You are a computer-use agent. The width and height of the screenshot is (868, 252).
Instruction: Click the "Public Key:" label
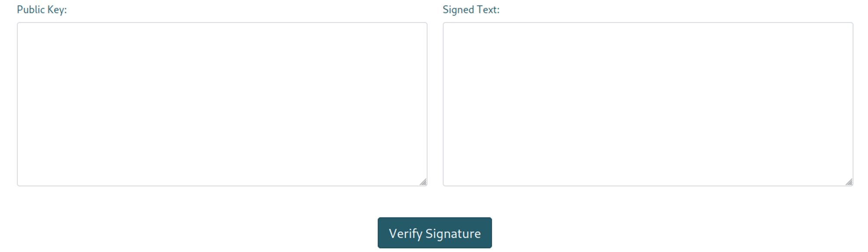[42, 10]
